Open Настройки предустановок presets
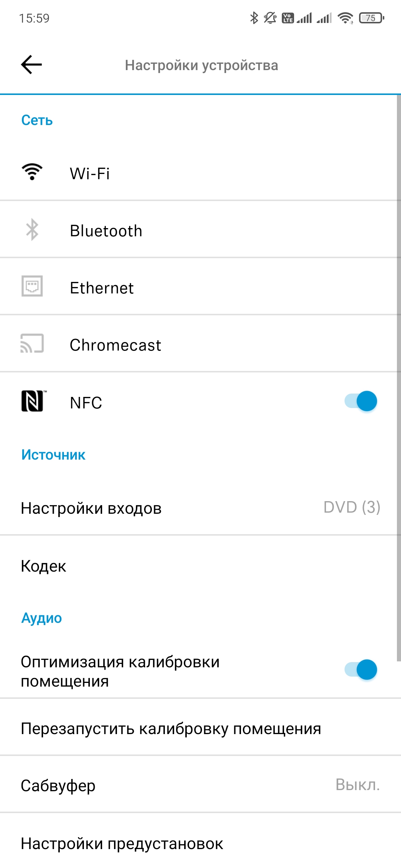 pos(122,844)
